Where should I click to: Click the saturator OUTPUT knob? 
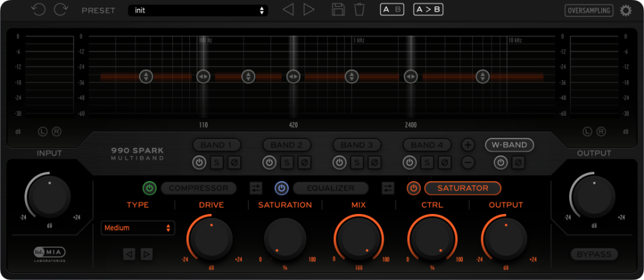pyautogui.click(x=506, y=239)
